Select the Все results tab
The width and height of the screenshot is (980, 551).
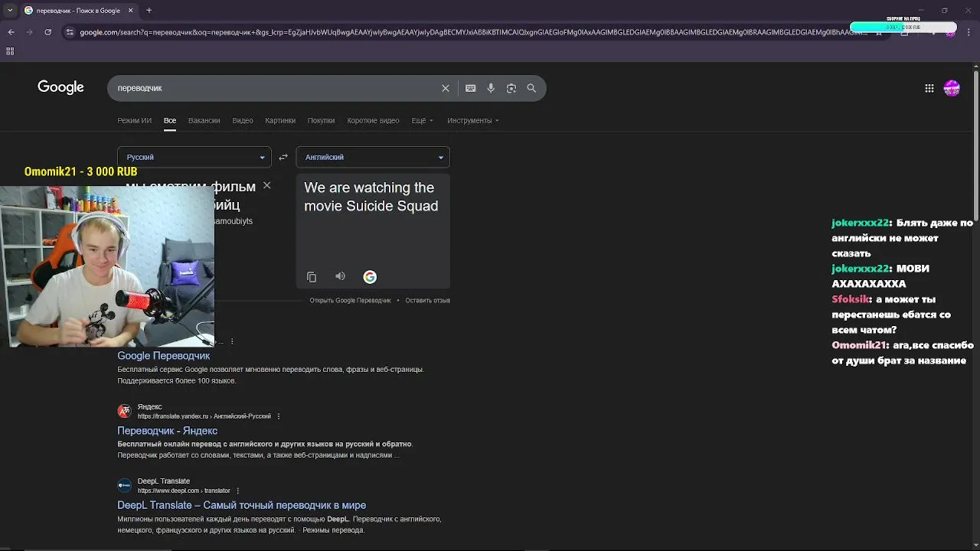click(x=170, y=120)
